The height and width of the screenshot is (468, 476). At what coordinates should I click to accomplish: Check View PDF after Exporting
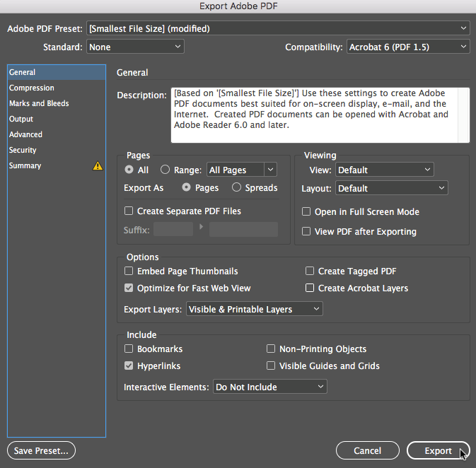click(306, 231)
